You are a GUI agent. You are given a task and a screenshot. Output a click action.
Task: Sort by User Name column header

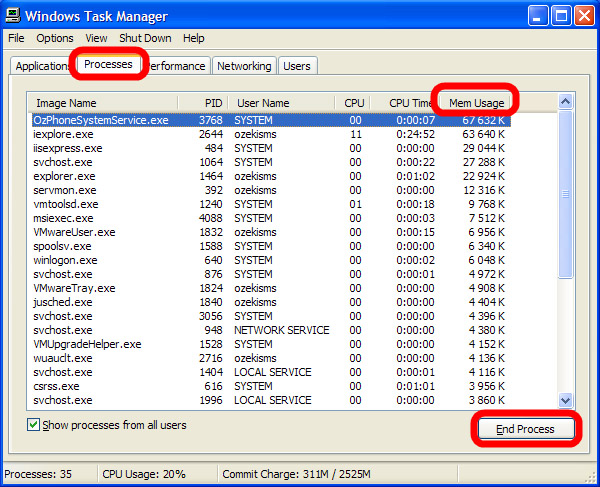tap(281, 103)
